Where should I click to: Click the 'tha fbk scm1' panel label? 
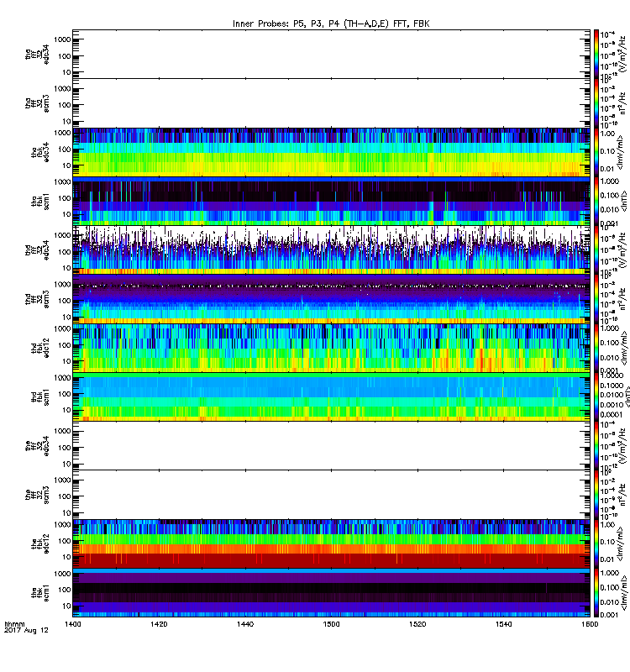tap(40, 202)
